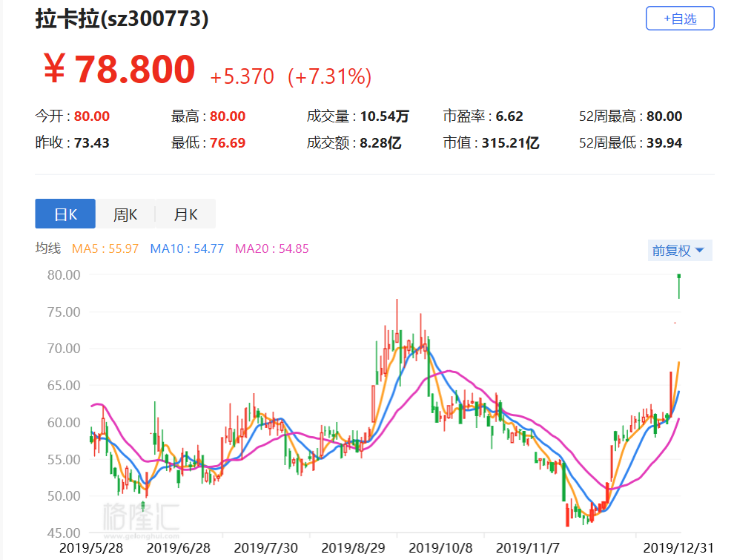
Task: Select the stock title 拉卡拉(sz300773)
Action: (122, 19)
